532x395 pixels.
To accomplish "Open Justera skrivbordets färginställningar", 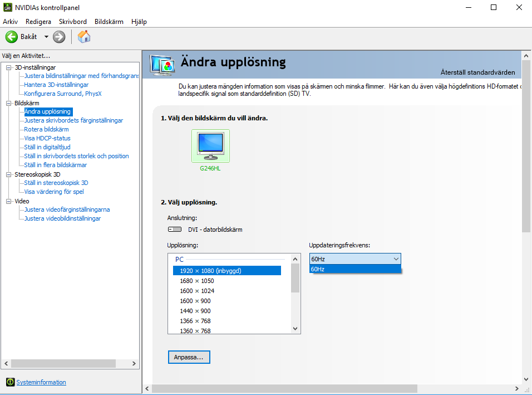I will (73, 120).
